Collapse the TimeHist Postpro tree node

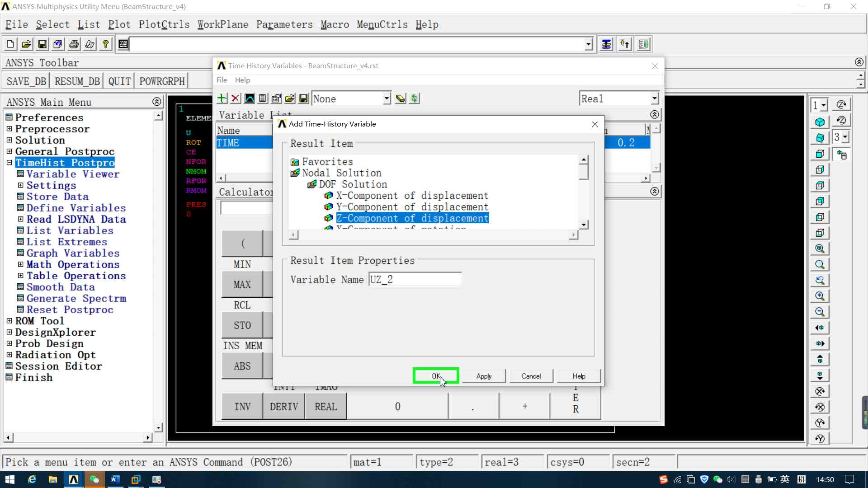click(9, 163)
